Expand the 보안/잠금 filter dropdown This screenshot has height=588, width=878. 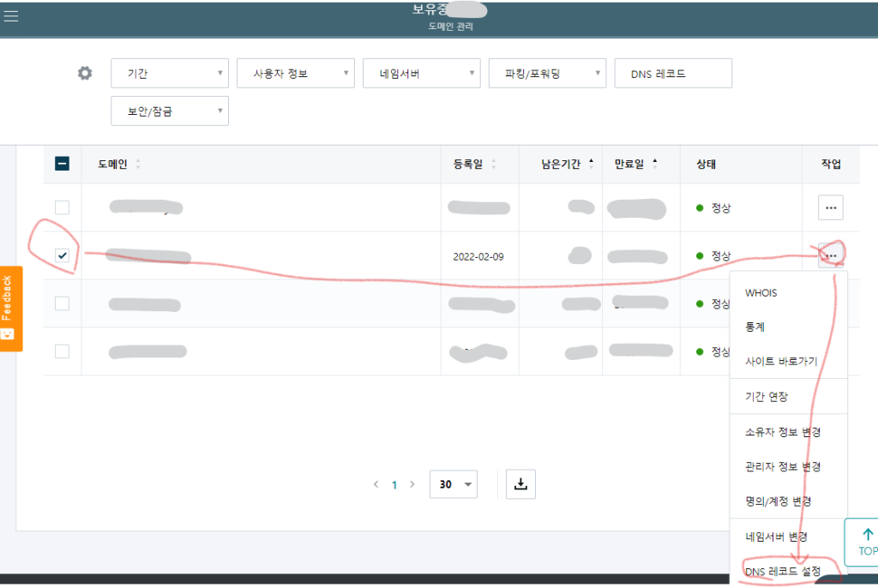pos(170,111)
